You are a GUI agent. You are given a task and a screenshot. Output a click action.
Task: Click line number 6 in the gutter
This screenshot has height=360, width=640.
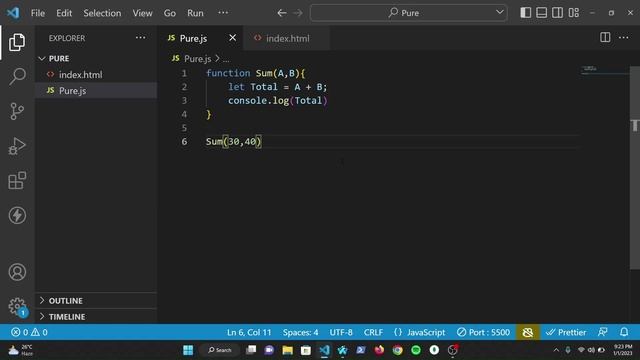(184, 142)
